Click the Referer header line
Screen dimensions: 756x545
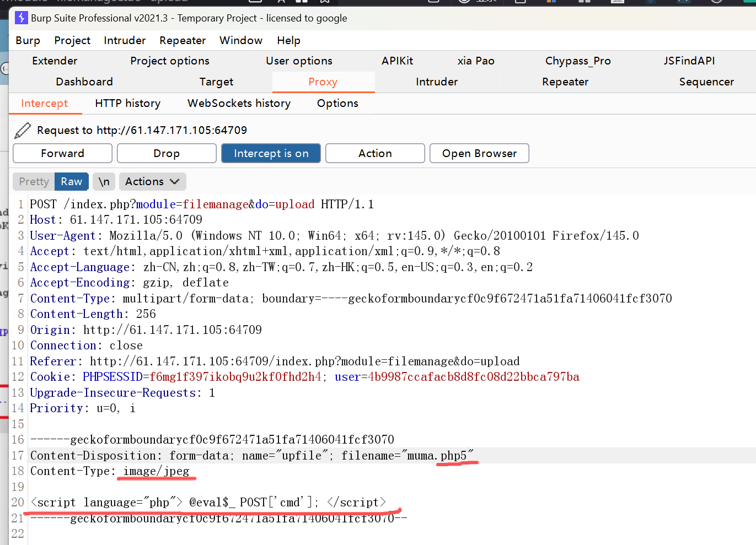pyautogui.click(x=275, y=361)
